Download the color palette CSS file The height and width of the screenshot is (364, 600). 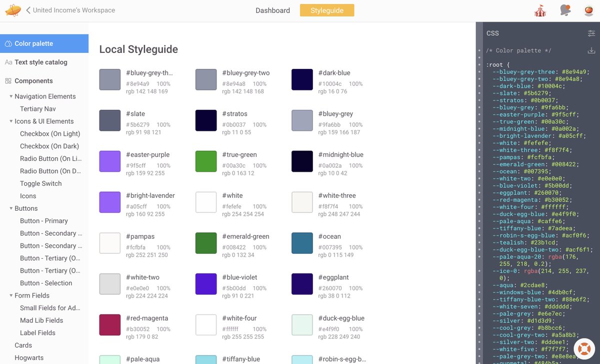[x=591, y=50]
